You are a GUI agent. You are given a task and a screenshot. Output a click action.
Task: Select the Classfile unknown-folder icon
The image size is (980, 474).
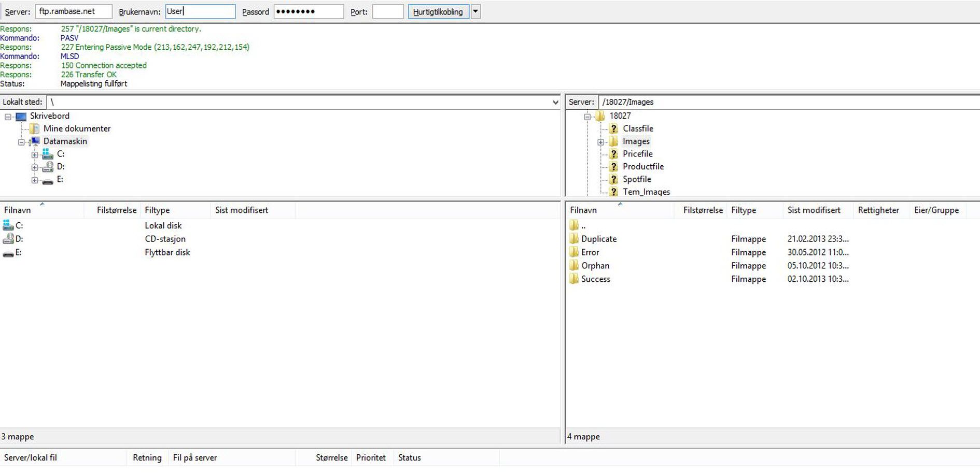[x=613, y=128]
